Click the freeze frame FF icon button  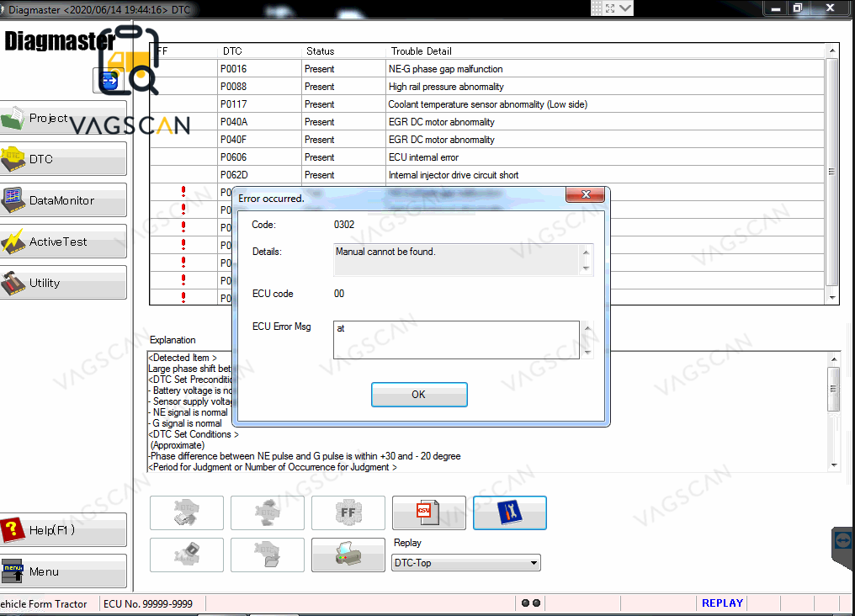(x=348, y=512)
